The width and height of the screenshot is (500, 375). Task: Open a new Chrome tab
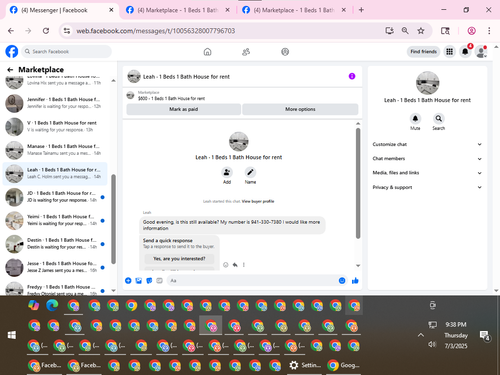361,10
